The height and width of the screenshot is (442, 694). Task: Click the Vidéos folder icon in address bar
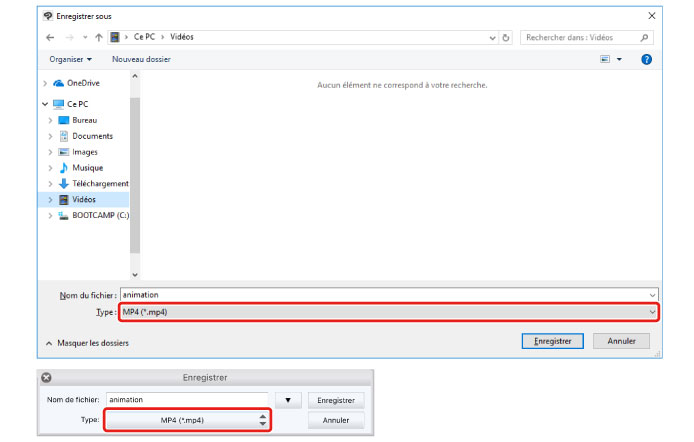click(115, 37)
